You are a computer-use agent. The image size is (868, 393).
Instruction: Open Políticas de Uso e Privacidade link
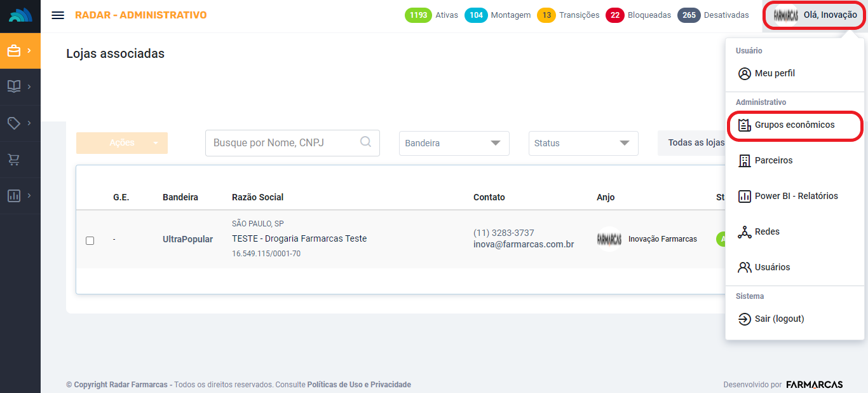[x=359, y=385]
